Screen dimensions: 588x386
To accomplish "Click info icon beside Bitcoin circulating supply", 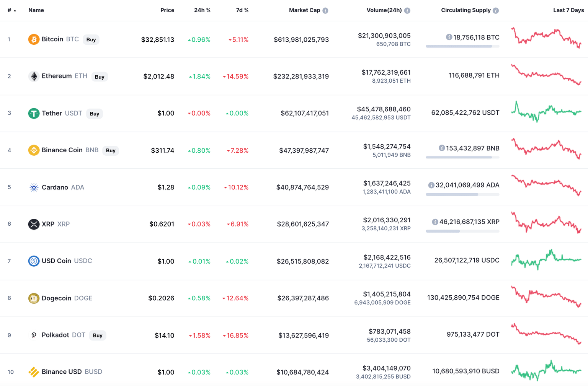I will click(x=449, y=37).
